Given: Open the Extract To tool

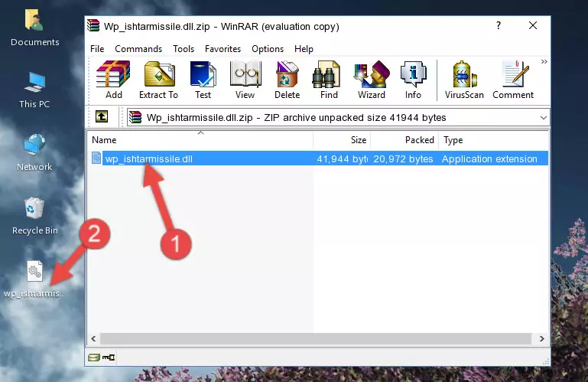Looking at the screenshot, I should tap(158, 80).
